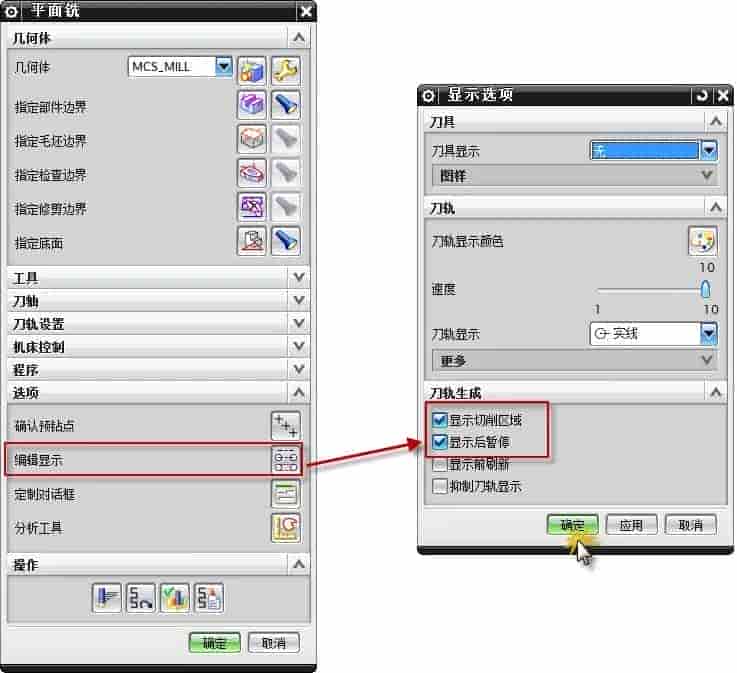The width and height of the screenshot is (737, 673).
Task: Click the replay tool path icon under 操作
Action: 141,598
